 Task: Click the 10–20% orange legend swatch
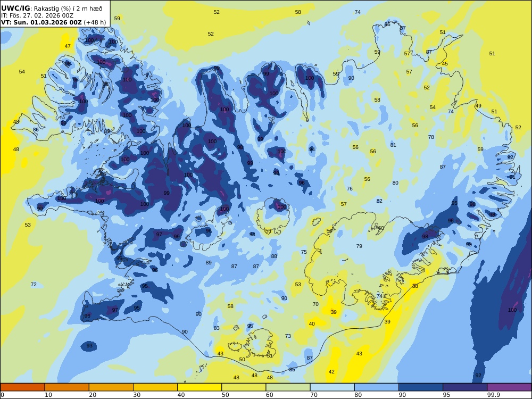click(x=67, y=387)
